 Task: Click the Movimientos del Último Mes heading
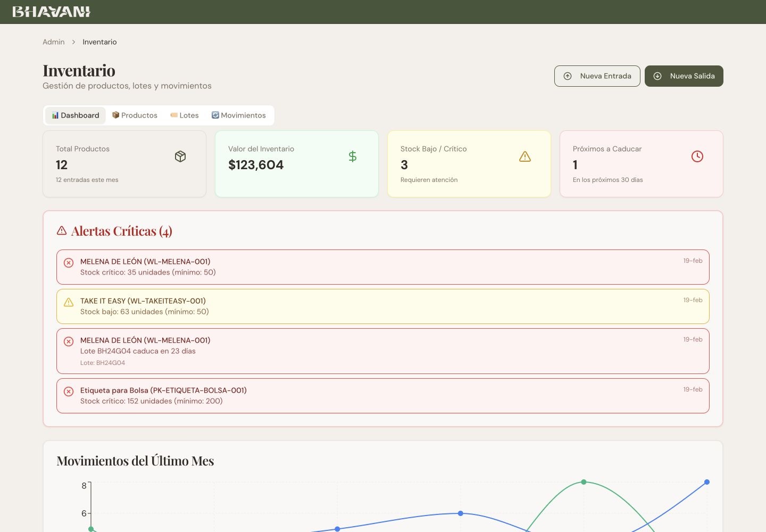click(x=135, y=461)
